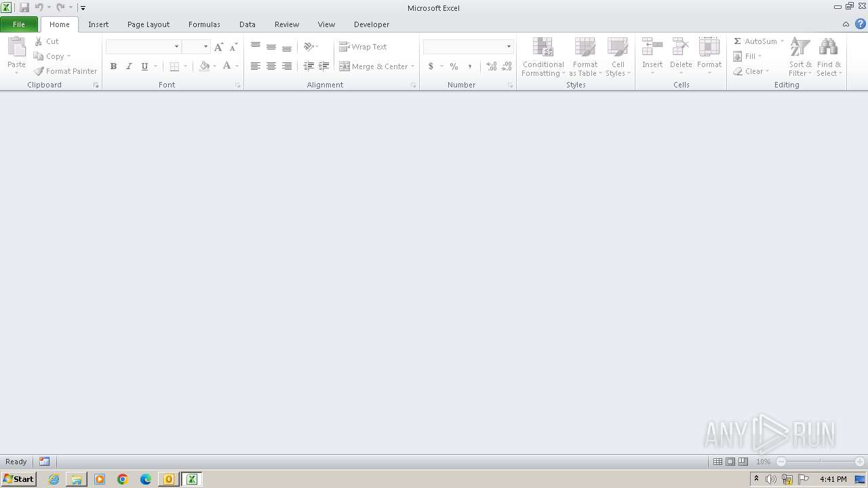Toggle Align Text Left
The width and height of the screenshot is (868, 488).
pos(256,66)
